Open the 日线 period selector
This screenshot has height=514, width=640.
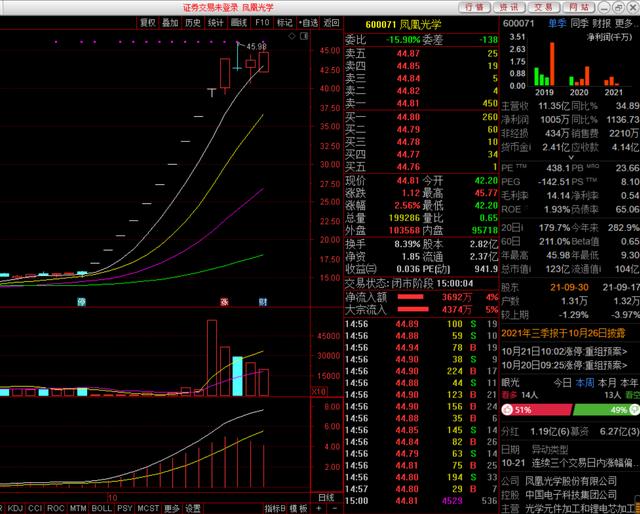click(x=325, y=496)
